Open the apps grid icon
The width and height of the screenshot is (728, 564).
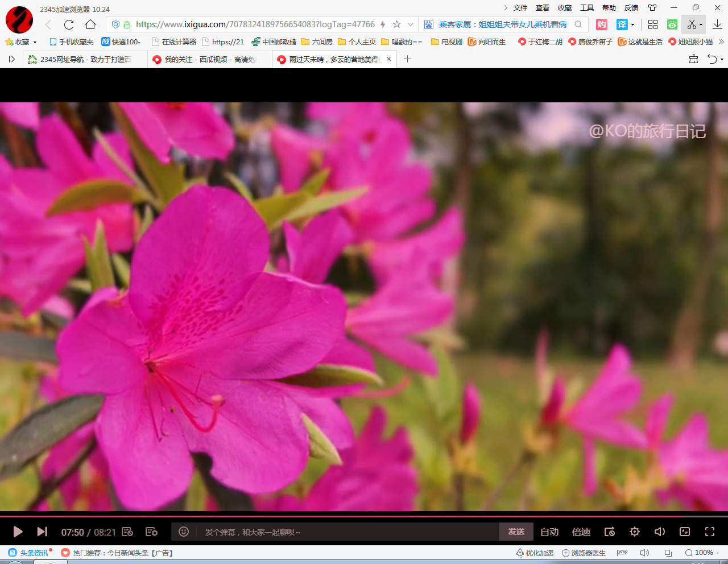point(653,24)
